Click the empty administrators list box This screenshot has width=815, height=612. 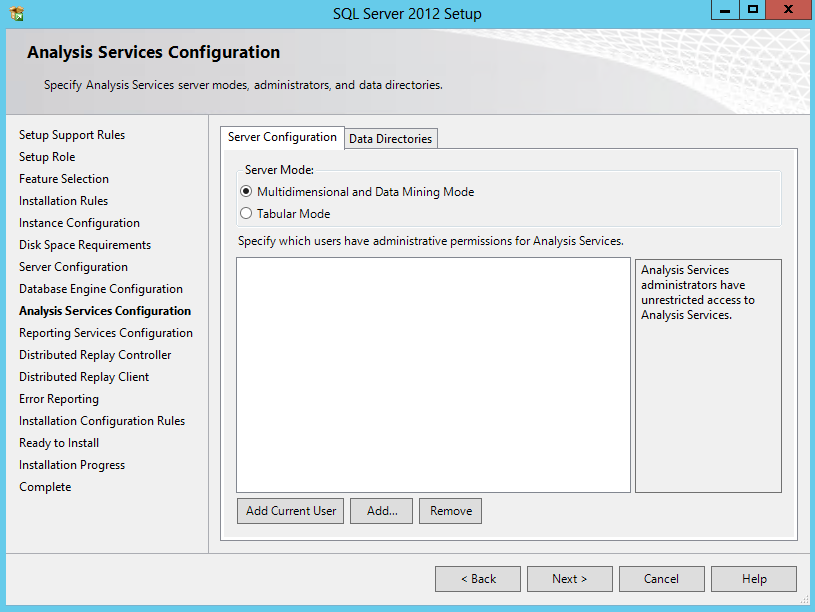point(433,375)
